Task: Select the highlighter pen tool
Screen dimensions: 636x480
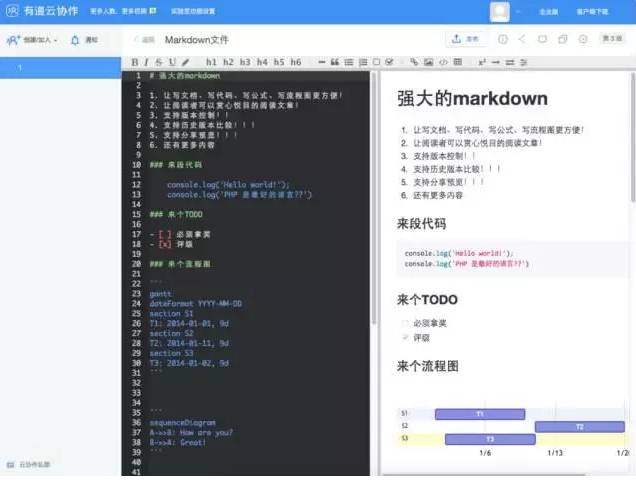Action: 185,62
